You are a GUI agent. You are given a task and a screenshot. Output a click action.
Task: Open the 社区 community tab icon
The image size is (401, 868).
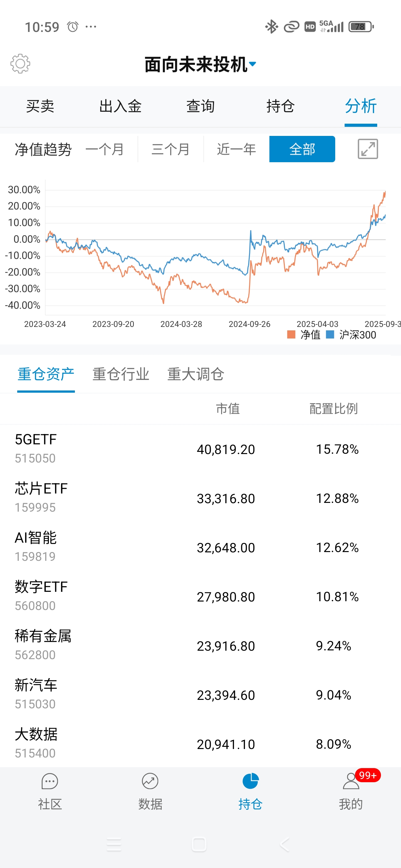[50, 781]
